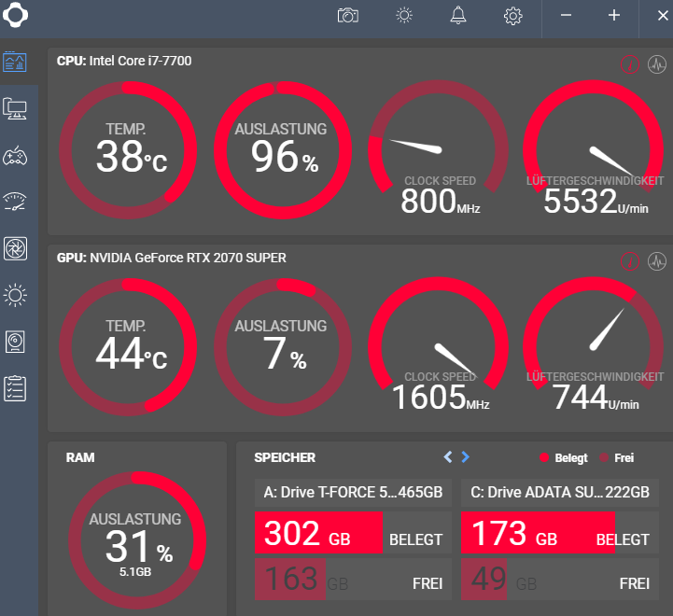Open CPU activity graph icon
This screenshot has height=616, width=673.
click(657, 64)
